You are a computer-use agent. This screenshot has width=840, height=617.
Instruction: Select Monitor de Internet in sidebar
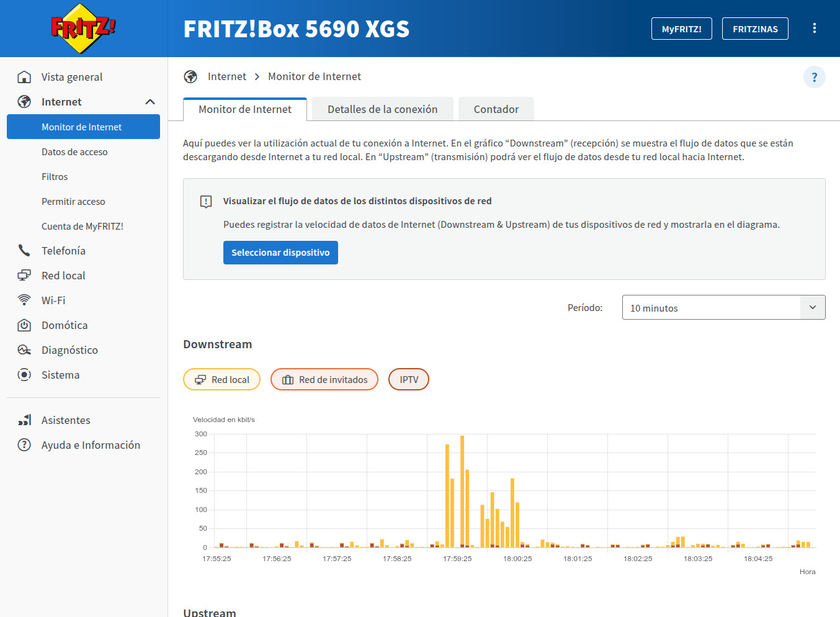pos(83,127)
